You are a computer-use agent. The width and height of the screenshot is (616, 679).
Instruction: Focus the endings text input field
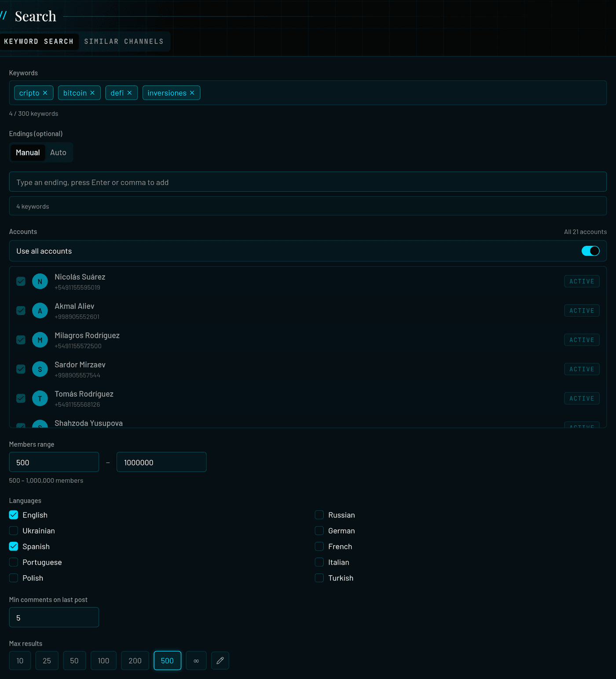pyautogui.click(x=308, y=182)
